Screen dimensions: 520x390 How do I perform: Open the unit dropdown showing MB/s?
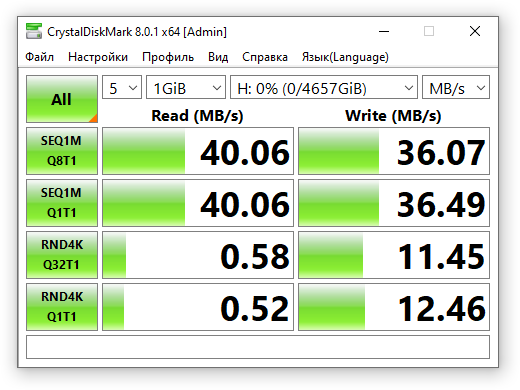coord(456,87)
